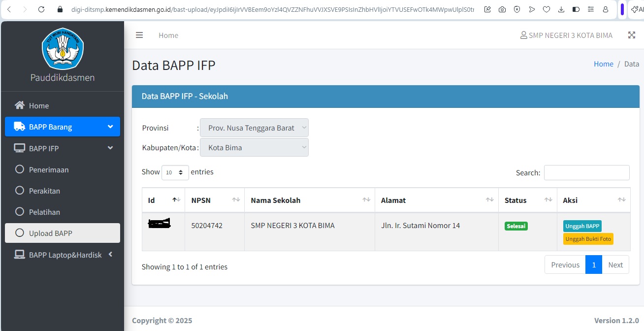Viewport: 644px width, 331px height.
Task: Select Penerimaan in the sidebar
Action: click(x=49, y=169)
